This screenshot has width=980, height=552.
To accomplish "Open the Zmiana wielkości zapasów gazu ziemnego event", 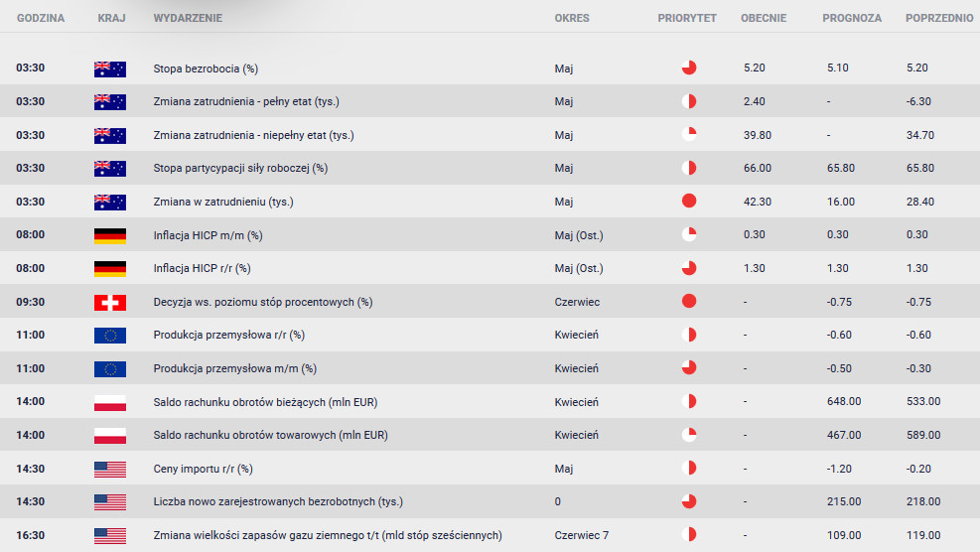I will click(328, 535).
